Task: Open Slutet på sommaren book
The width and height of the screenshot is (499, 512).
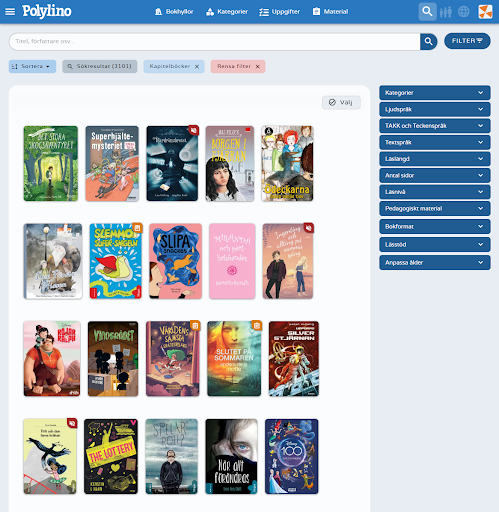Action: click(234, 359)
